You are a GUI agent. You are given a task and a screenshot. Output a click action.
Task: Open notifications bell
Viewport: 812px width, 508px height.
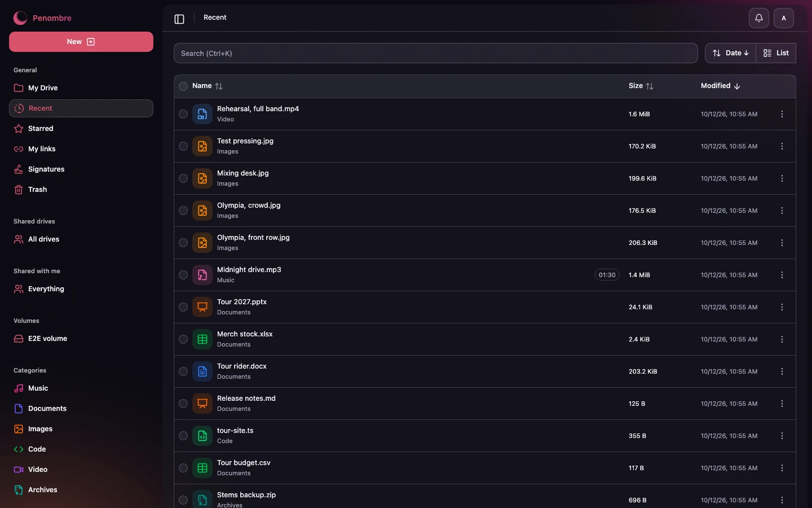coord(759,18)
